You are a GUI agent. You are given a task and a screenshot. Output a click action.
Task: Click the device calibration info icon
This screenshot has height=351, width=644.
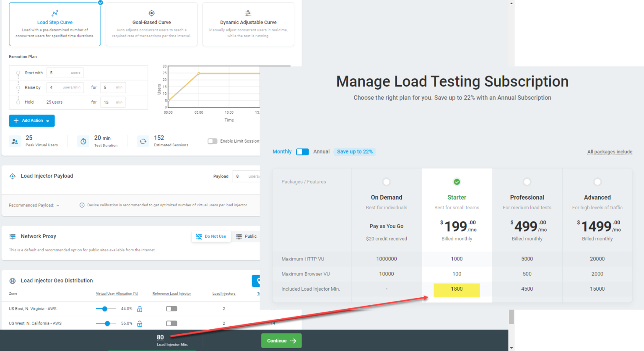pos(81,205)
